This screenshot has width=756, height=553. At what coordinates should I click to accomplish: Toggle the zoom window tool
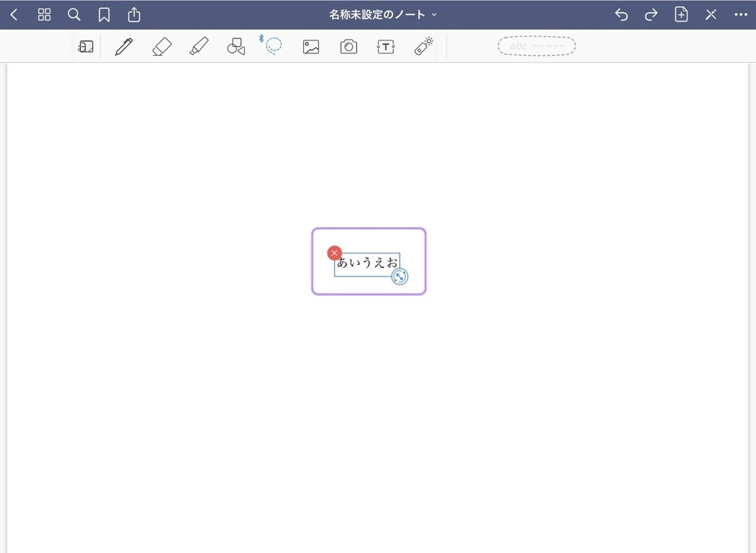[x=86, y=47]
